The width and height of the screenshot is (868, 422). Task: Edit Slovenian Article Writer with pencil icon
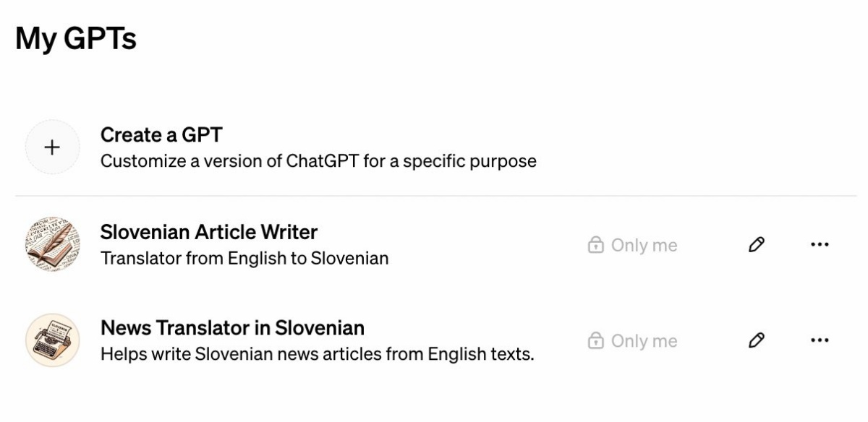point(757,245)
